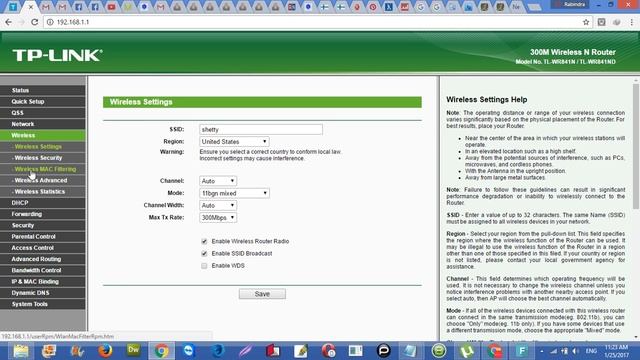The height and width of the screenshot is (360, 640).
Task: Open System Tools menu
Action: click(43, 304)
